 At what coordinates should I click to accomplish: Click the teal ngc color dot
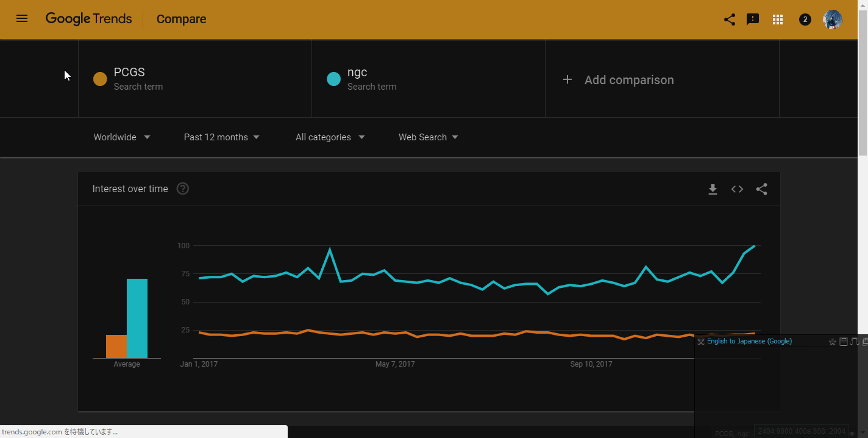[x=333, y=79]
